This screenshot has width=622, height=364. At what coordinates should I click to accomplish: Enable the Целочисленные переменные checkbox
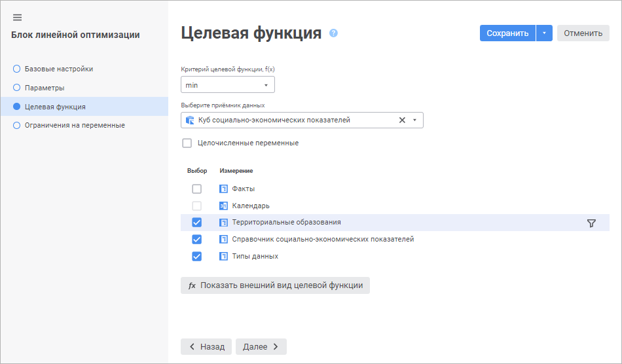pos(187,143)
